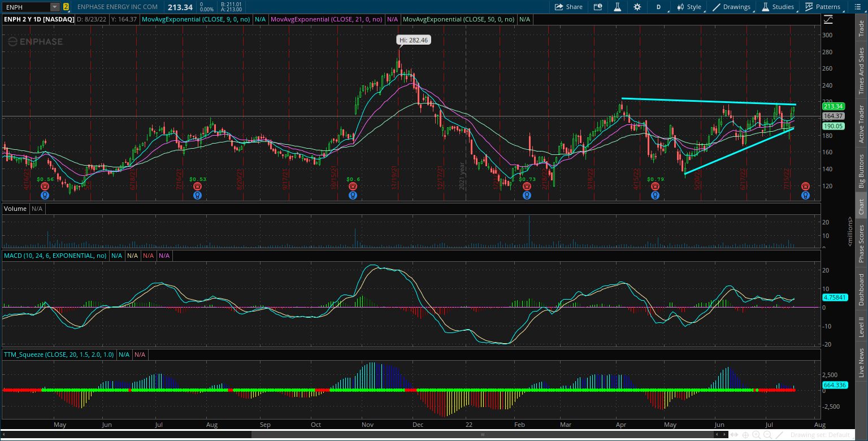Open the chart list icon at top right
The width and height of the screenshot is (868, 441).
857,7
